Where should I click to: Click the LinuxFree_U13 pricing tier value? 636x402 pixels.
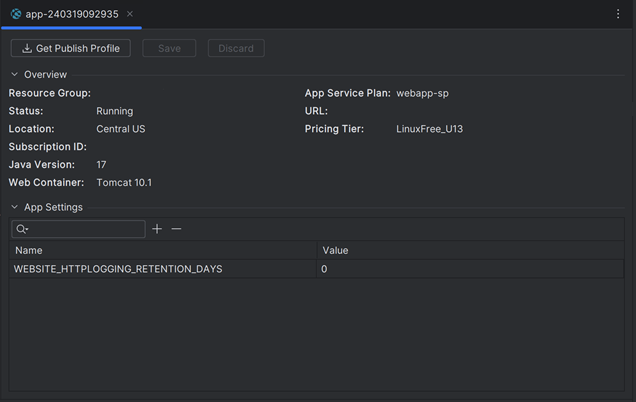(430, 129)
